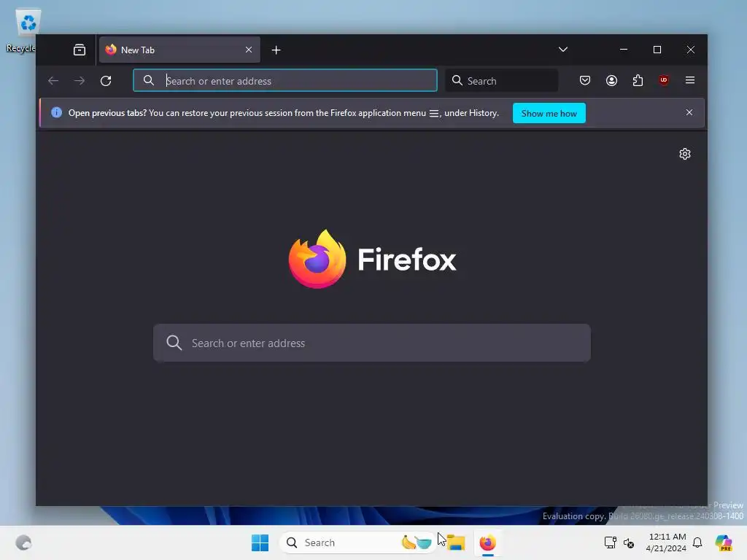Click magnifier icon in toolbar Search box
Image resolution: width=747 pixels, height=560 pixels.
[x=457, y=80]
